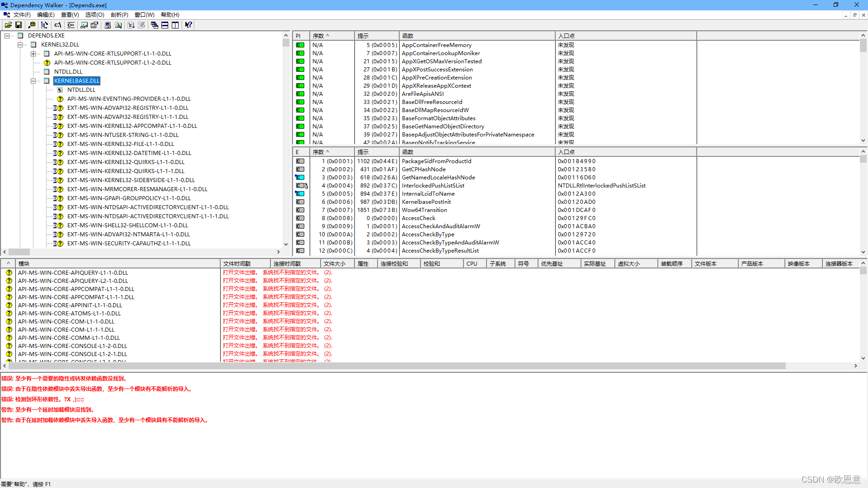
Task: Click the context Help arrow-question icon
Action: [189, 25]
